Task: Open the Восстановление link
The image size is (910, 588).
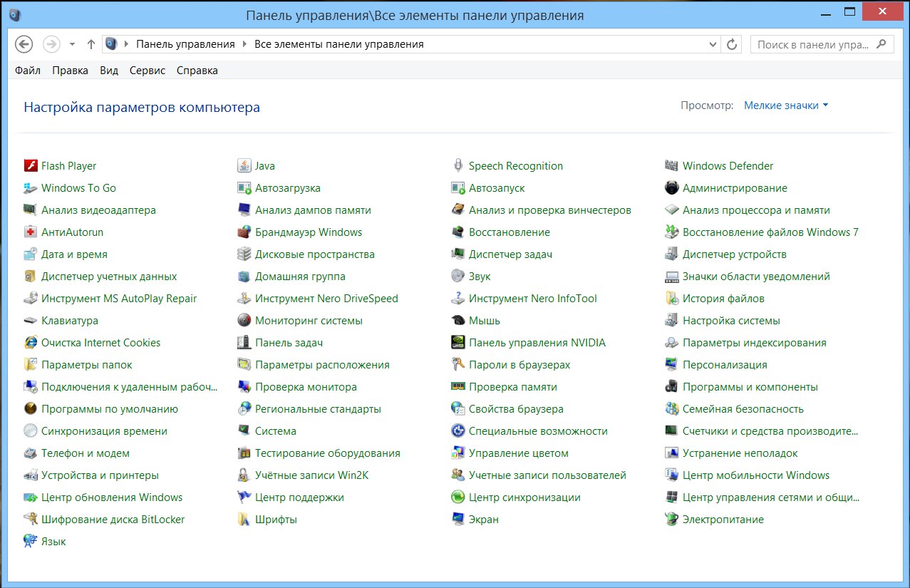Action: [510, 232]
